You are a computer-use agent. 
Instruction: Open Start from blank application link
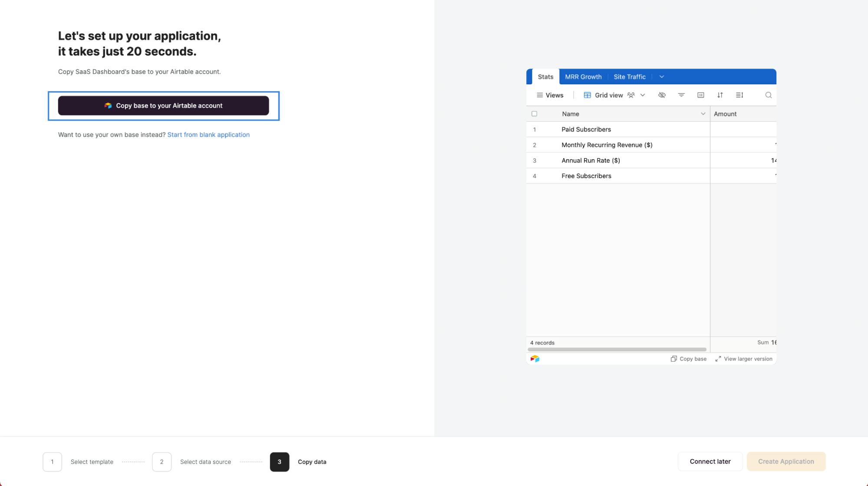[208, 134]
